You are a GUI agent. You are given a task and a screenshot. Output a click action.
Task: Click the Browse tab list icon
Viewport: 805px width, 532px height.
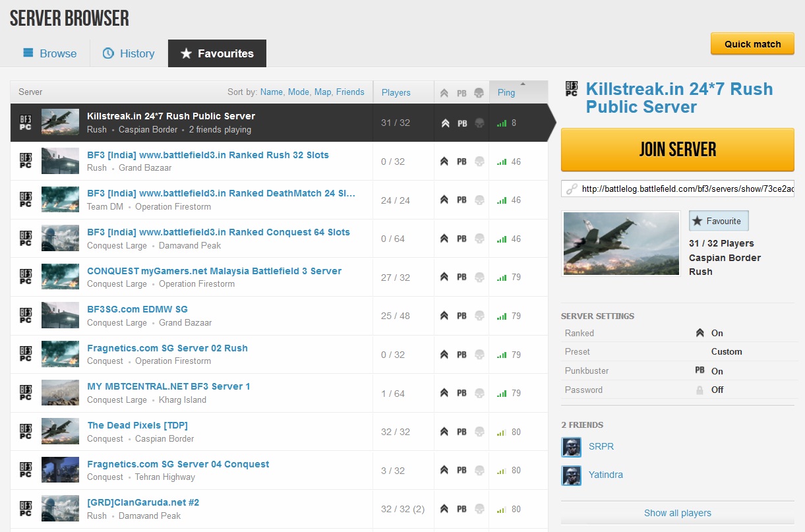coord(28,53)
